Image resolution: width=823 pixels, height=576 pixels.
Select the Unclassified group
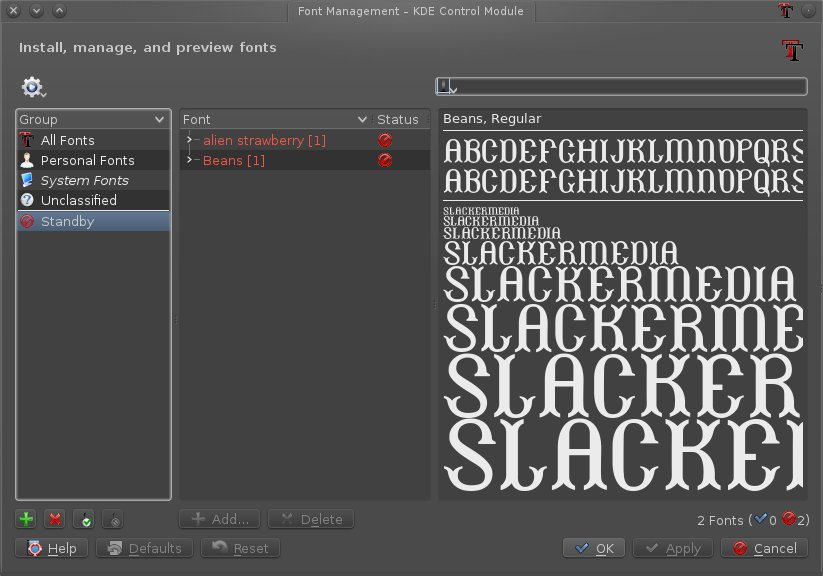tap(78, 201)
